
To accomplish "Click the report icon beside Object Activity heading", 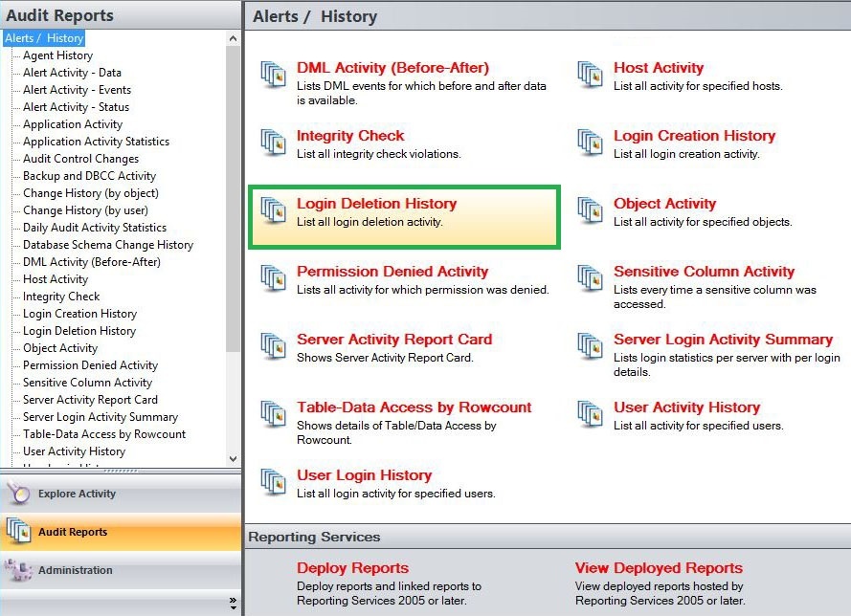I will tap(590, 209).
